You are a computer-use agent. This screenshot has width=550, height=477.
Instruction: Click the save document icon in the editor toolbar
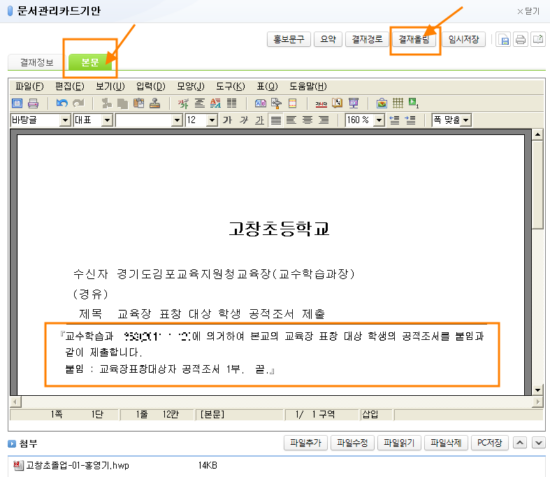tap(17, 103)
